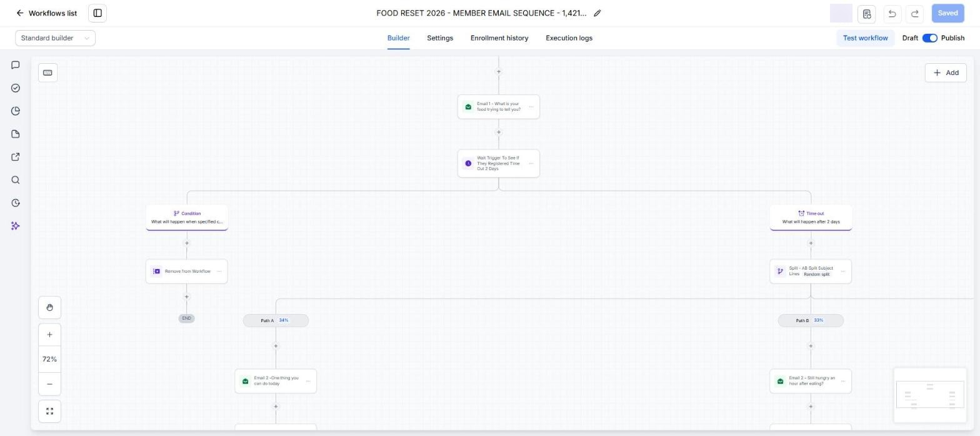Select the hand pan tool
This screenshot has height=436, width=980.
tap(49, 307)
